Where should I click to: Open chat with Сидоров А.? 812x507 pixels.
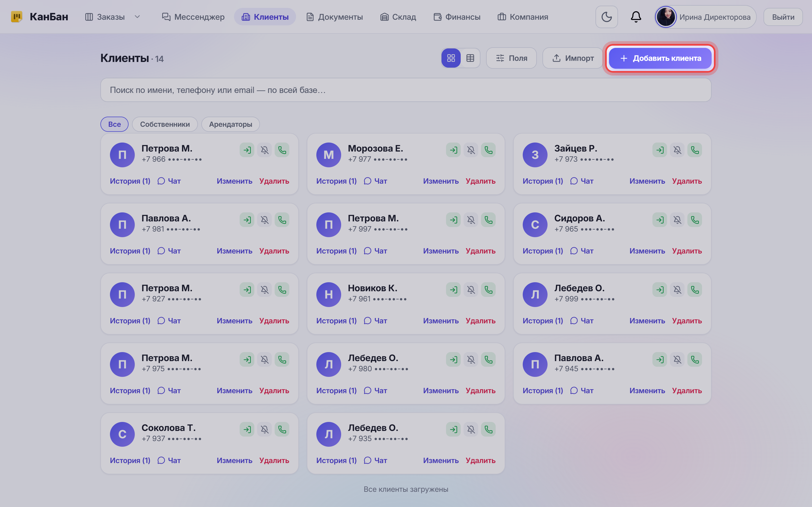[582, 251]
